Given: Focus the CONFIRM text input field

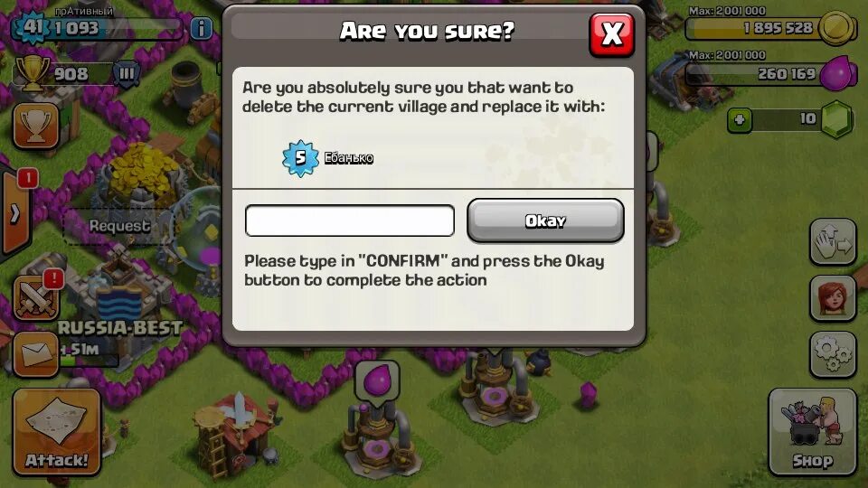Looking at the screenshot, I should click(350, 221).
